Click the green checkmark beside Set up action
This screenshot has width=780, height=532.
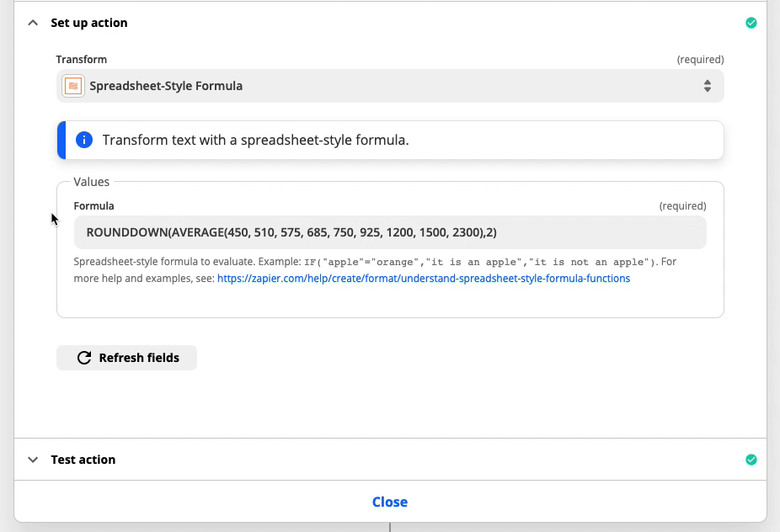751,23
